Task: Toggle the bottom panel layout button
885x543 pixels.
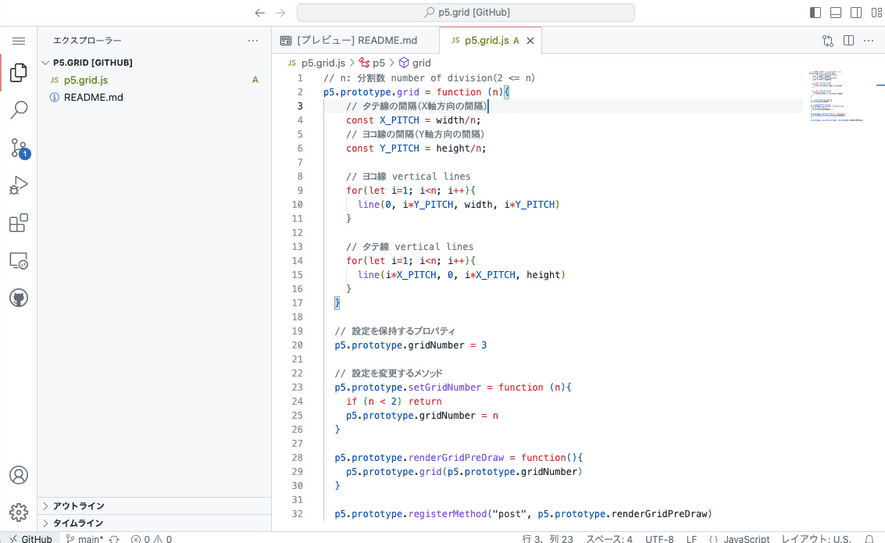Action: tap(836, 13)
